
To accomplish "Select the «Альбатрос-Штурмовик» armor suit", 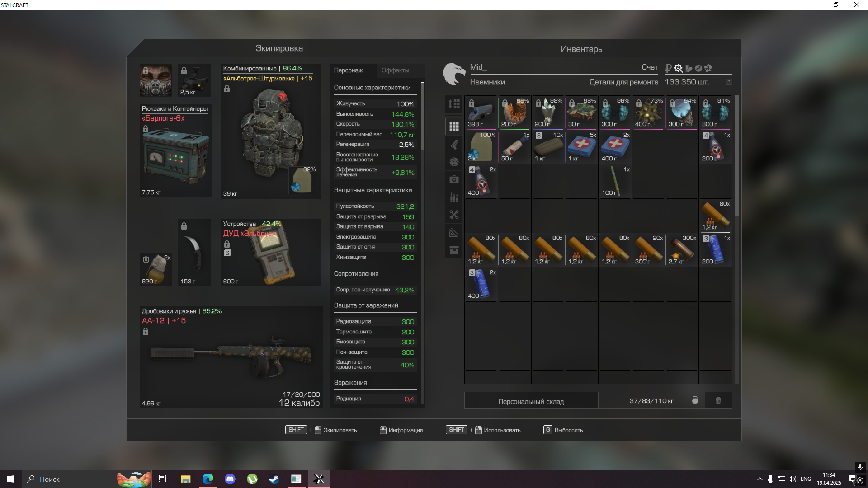I will [271, 131].
